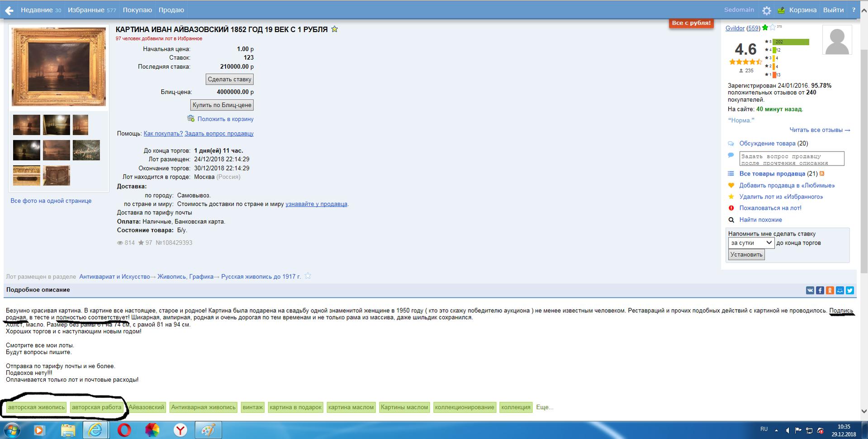The width and height of the screenshot is (868, 439).
Task: Select the signature 1852 thumbnail photo
Action: pos(86,150)
